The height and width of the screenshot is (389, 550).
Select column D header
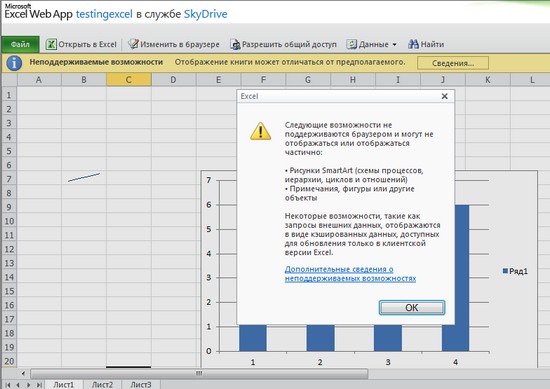[x=173, y=80]
